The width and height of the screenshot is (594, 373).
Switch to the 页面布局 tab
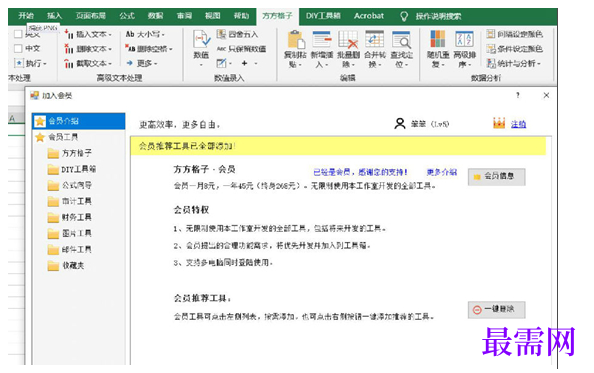pos(91,16)
